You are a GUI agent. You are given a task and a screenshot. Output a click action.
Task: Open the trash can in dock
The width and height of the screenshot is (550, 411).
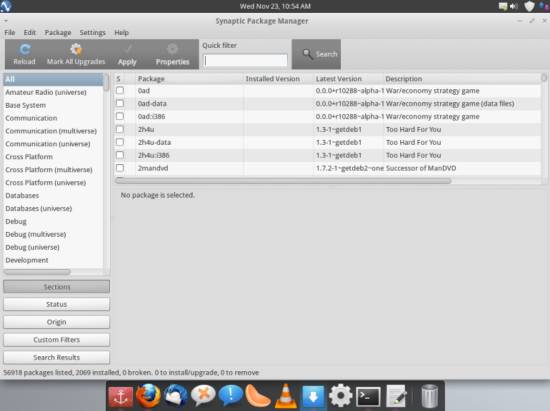tap(429, 396)
